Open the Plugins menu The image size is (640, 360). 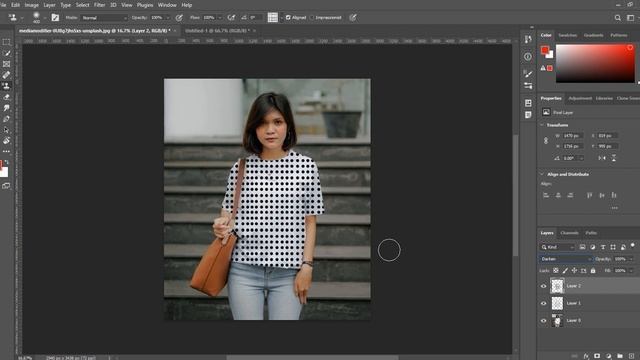point(145,5)
